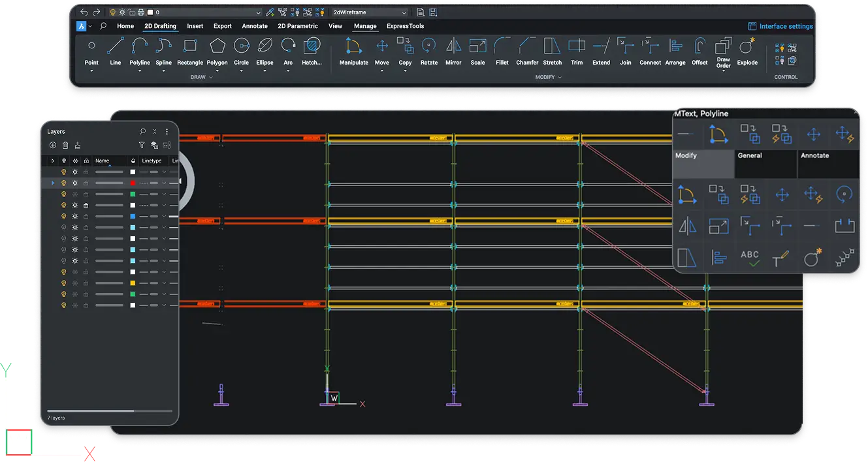Toggle visibility bulb of the first layer
This screenshot has width=868, height=462.
pos(64,172)
